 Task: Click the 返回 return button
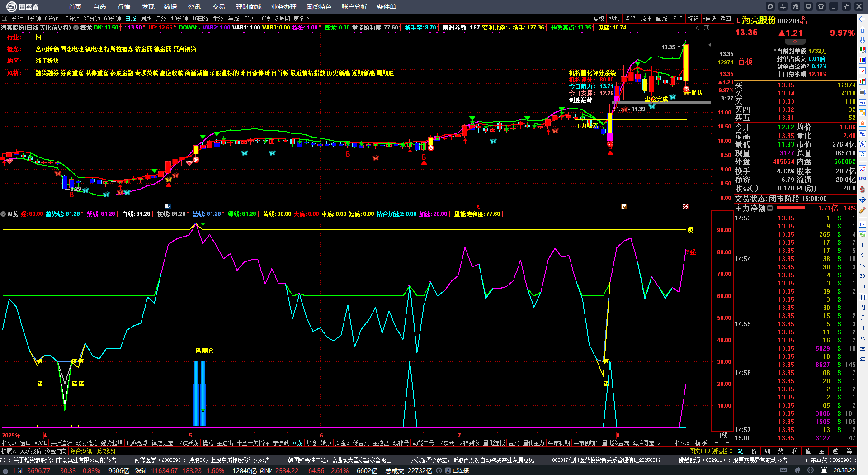coord(725,19)
